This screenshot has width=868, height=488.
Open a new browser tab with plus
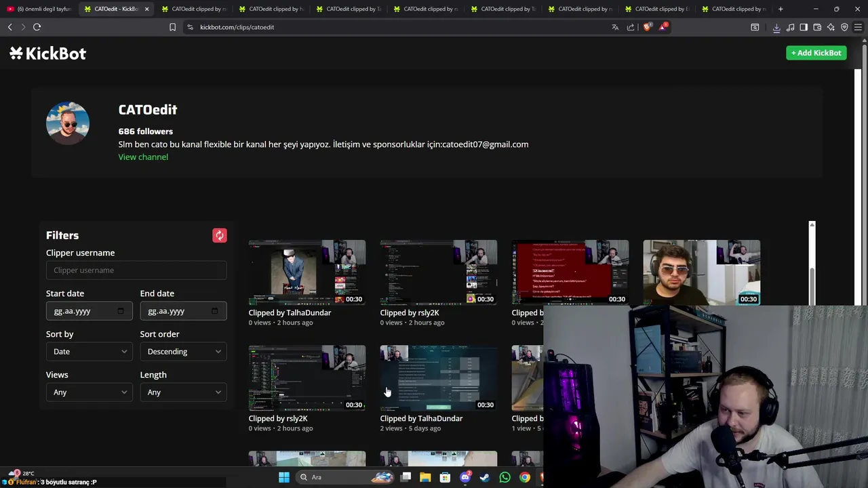[x=781, y=9]
